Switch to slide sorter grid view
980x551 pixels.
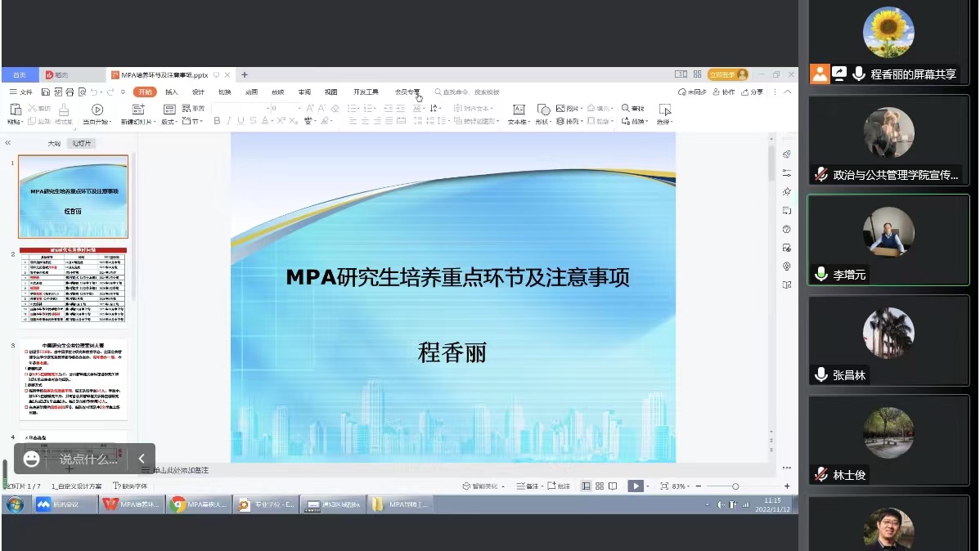pos(600,486)
